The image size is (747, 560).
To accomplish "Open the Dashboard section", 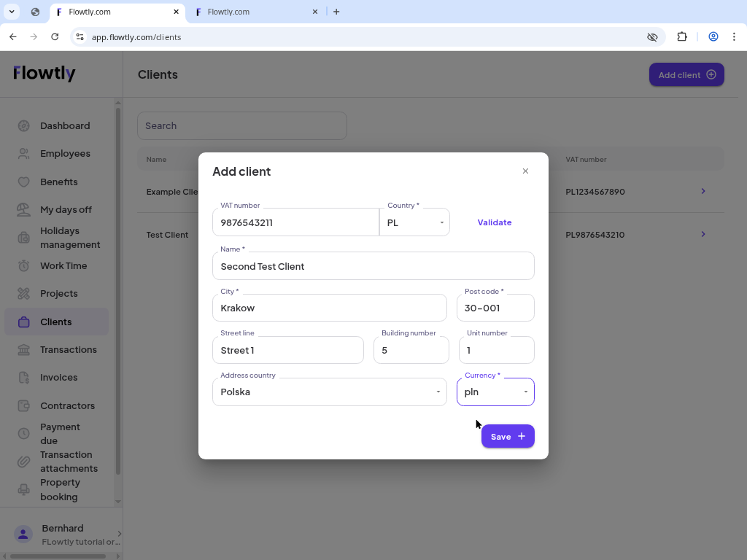I will coord(65,125).
